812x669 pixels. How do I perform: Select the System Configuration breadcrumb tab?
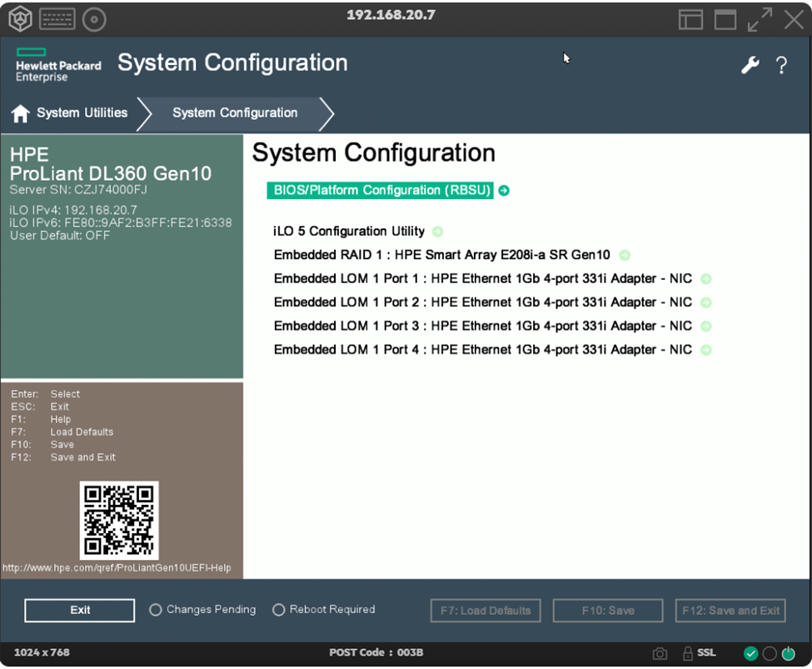click(235, 113)
